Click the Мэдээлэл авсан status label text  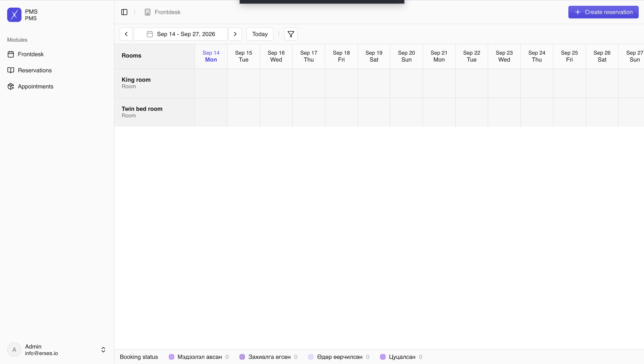(x=199, y=357)
